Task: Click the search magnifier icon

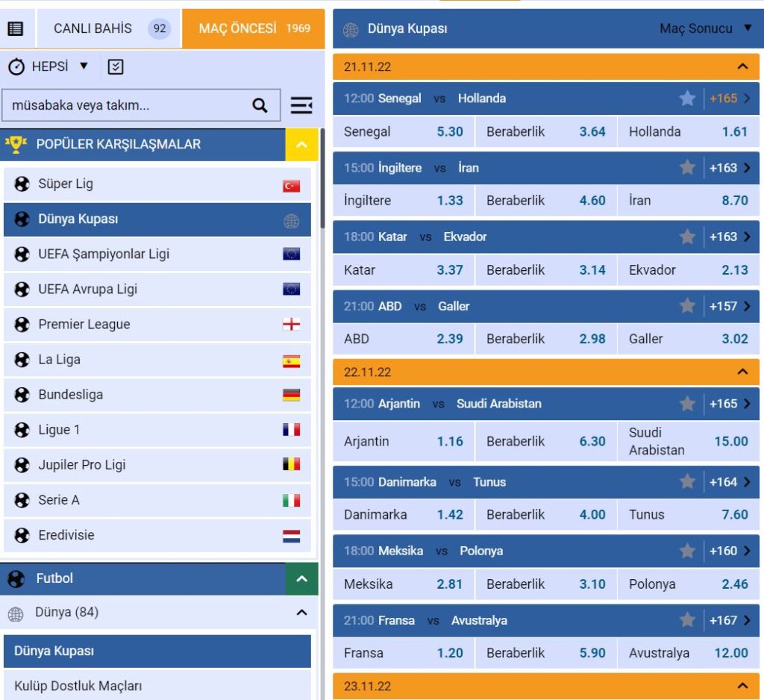Action: pos(260,105)
